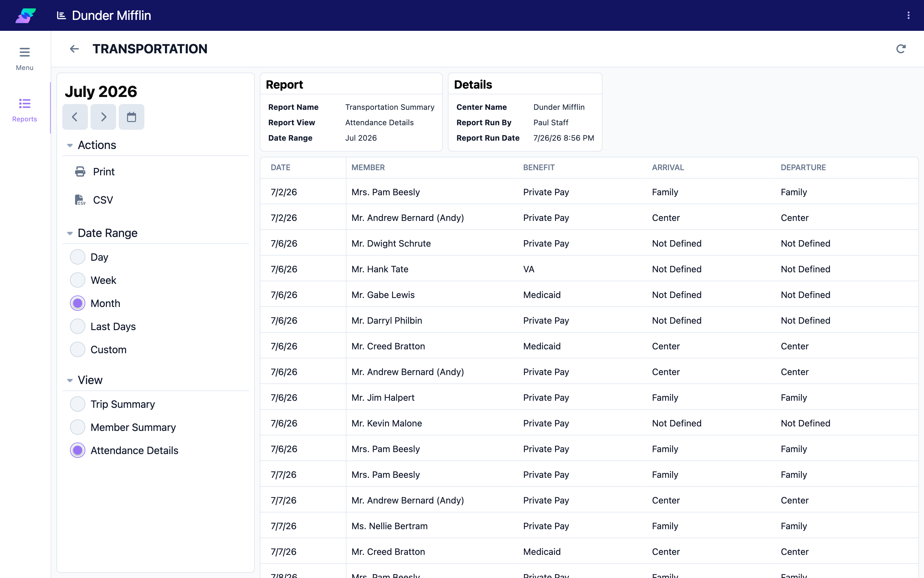Select the Day date range

click(78, 257)
